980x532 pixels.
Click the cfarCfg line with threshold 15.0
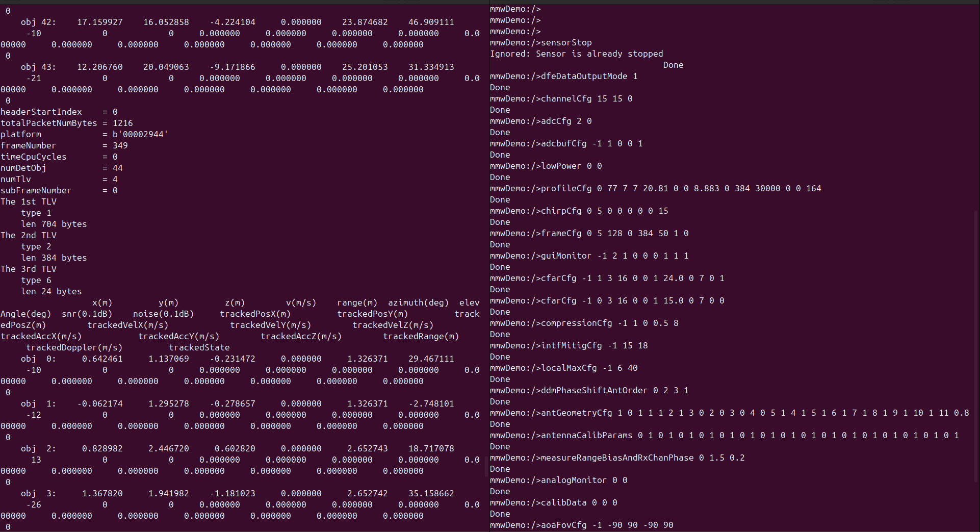click(607, 301)
